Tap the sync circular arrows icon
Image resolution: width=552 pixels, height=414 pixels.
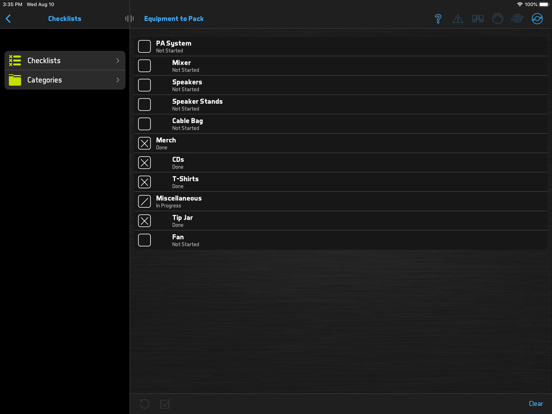[x=537, y=19]
